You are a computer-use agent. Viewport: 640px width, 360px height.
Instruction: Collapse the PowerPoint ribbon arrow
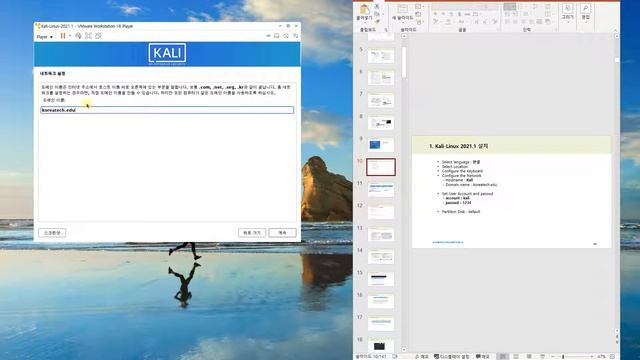click(x=616, y=30)
